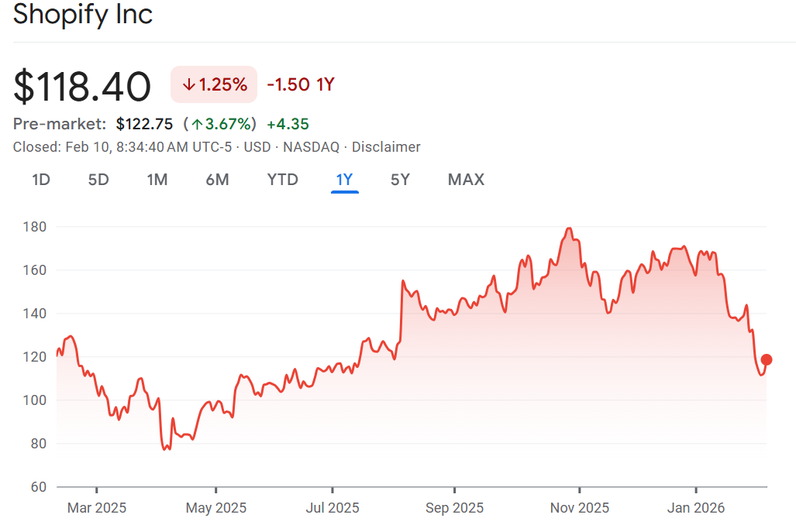Image resolution: width=796 pixels, height=532 pixels.
Task: Select the MAX time range
Action: (x=466, y=180)
